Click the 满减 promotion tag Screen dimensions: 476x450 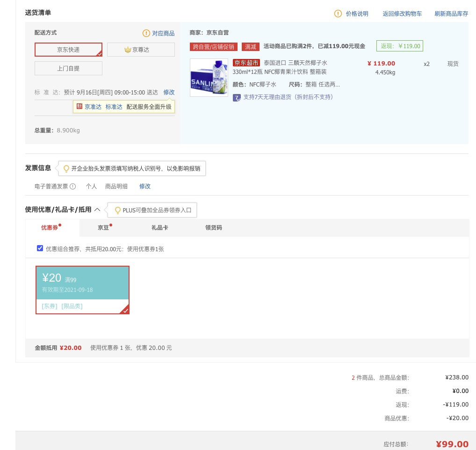(x=251, y=47)
